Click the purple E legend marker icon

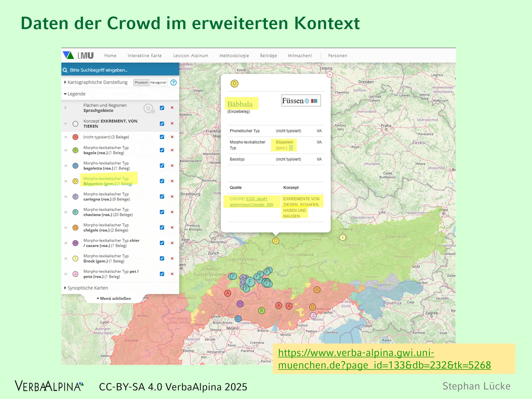[75, 197]
